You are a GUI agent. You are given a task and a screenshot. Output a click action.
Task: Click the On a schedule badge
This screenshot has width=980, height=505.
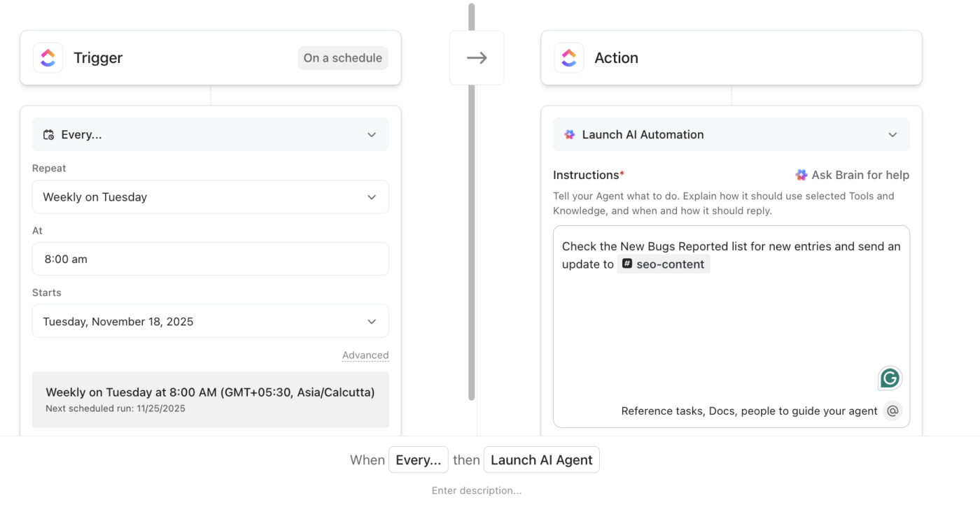[342, 58]
